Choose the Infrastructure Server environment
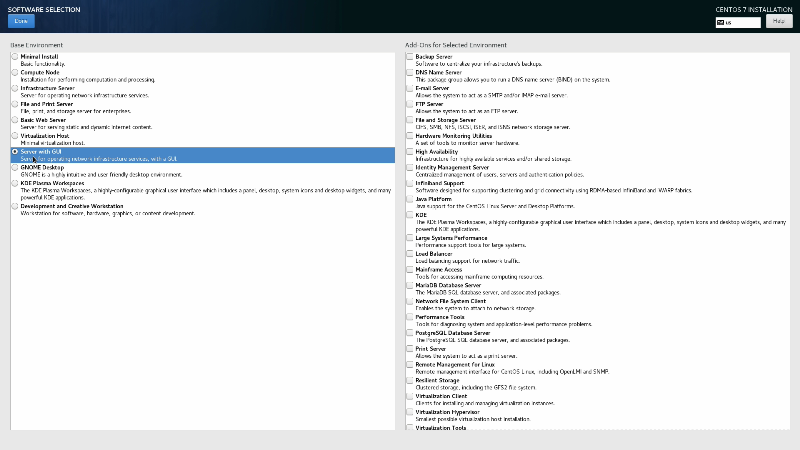This screenshot has height=450, width=800. click(15, 88)
